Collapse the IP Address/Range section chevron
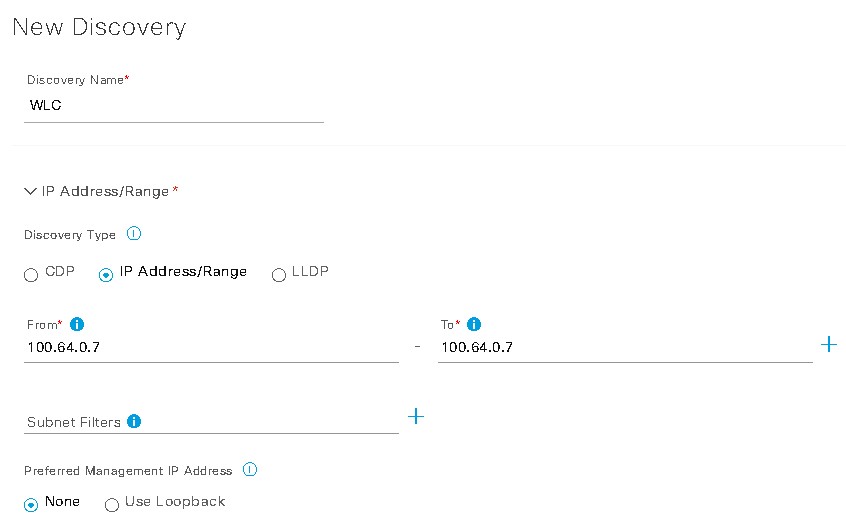 [30, 191]
